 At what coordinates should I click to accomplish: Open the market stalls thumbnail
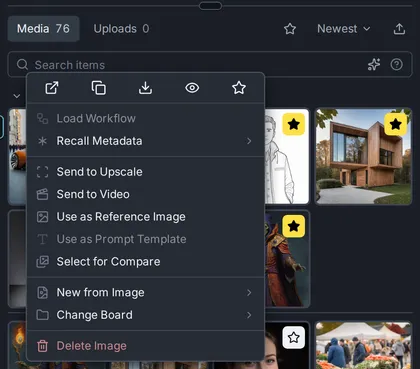tap(364, 345)
